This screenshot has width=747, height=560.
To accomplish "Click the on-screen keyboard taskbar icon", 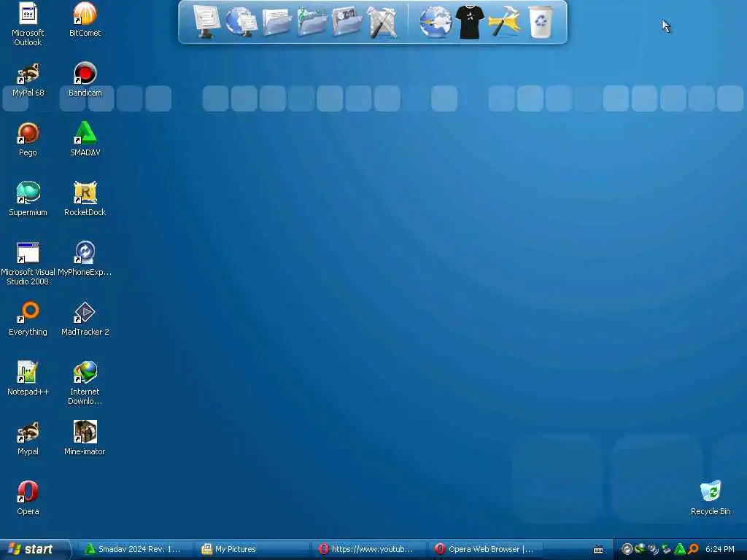I will coord(598,550).
